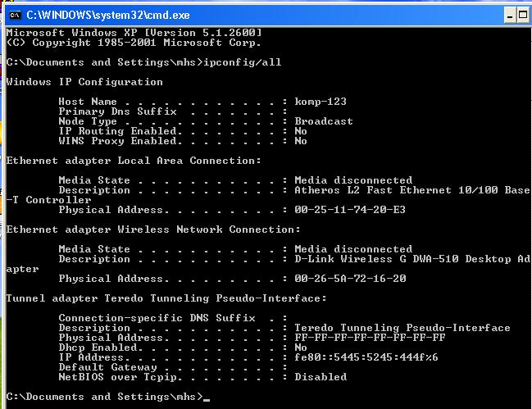Click the wrapped text 'apter'
Image resolution: width=532 pixels, height=409 pixels.
click(23, 270)
